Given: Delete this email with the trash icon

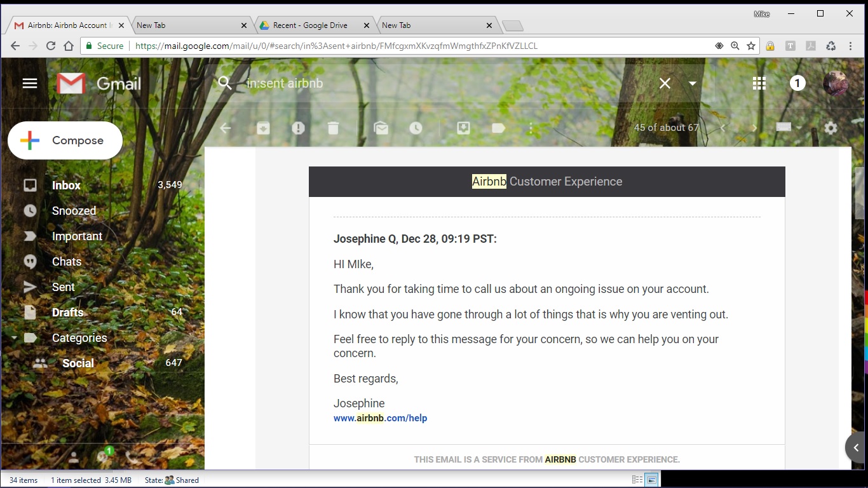Looking at the screenshot, I should point(333,128).
